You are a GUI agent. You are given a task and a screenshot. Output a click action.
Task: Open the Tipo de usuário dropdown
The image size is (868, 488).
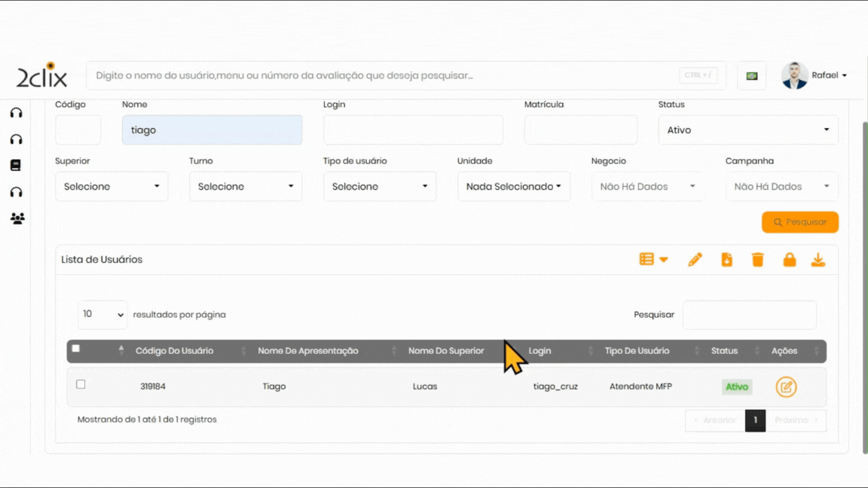[x=379, y=187]
